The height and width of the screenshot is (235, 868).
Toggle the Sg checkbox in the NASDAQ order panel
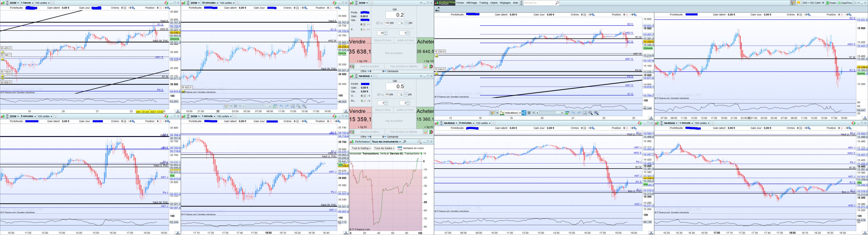click(378, 95)
